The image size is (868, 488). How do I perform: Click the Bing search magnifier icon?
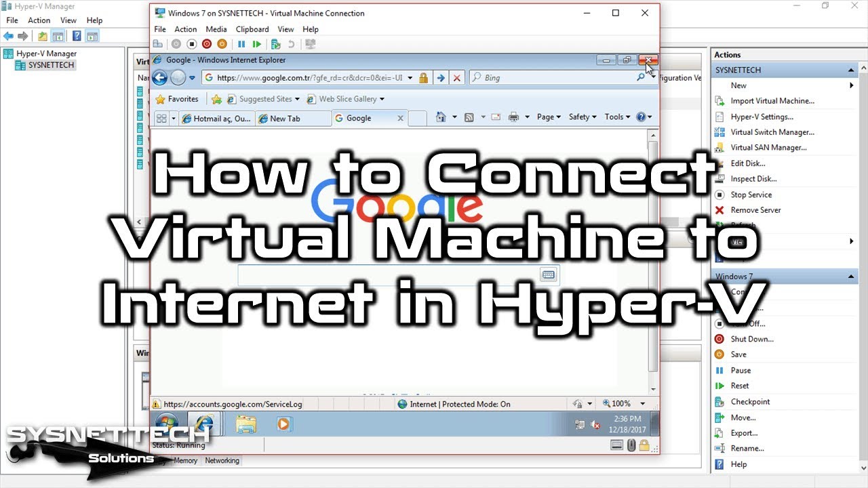coord(641,77)
